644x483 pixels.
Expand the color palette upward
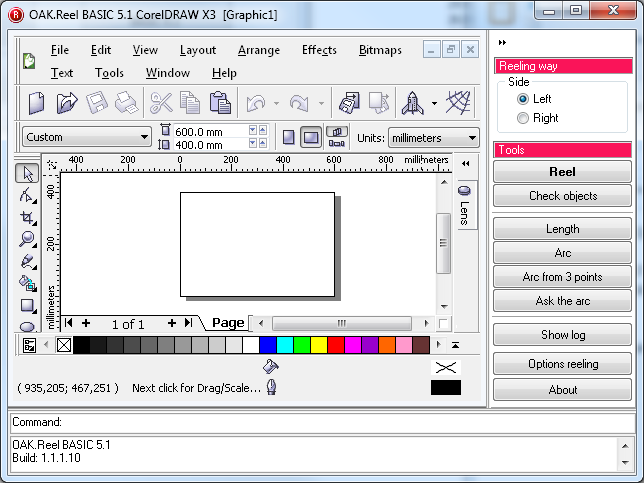coord(455,345)
